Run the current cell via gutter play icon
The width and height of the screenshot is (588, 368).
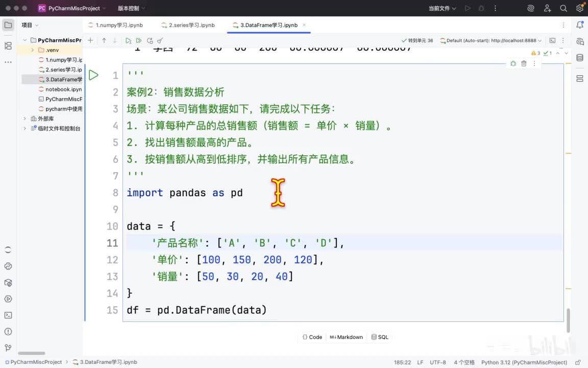93,75
